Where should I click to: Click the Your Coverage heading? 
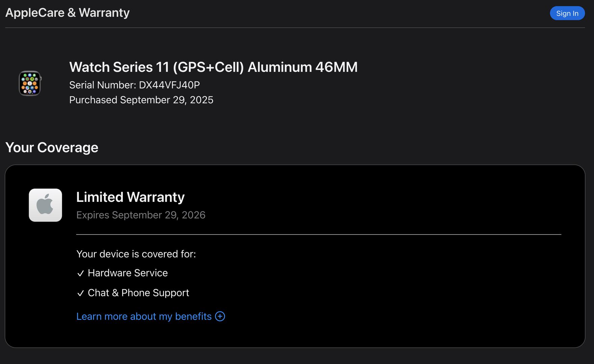click(52, 148)
